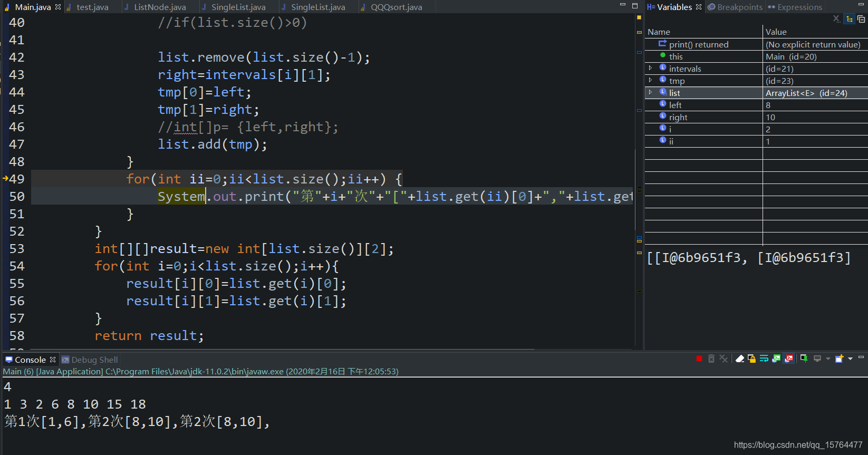Select the 'ii' variable row

756,141
